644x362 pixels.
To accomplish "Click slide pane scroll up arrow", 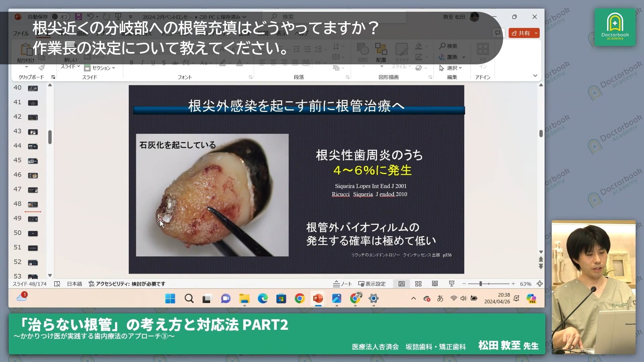I will pyautogui.click(x=541, y=85).
